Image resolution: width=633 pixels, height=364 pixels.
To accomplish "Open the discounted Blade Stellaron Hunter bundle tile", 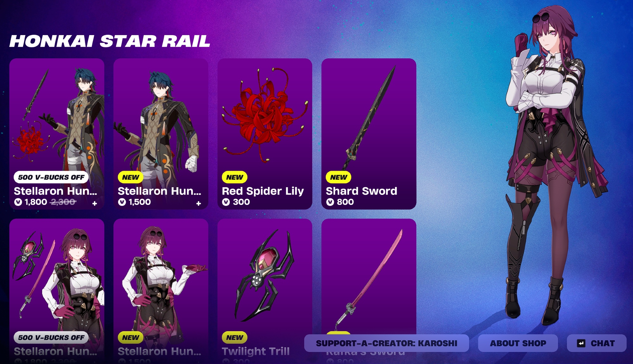I will [x=57, y=134].
